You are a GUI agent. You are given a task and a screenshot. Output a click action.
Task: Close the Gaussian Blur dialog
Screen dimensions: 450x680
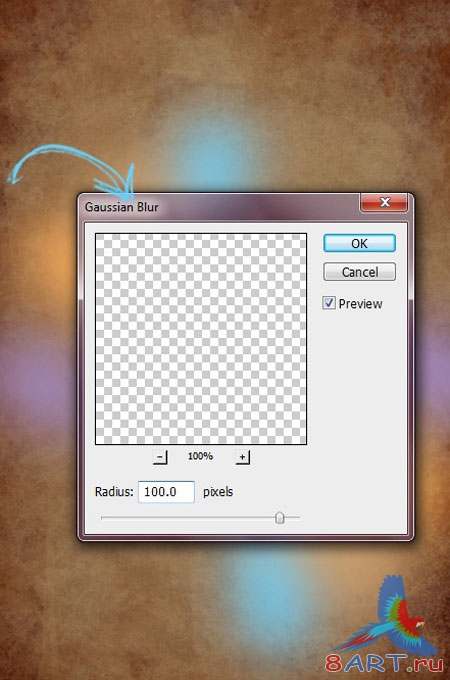pyautogui.click(x=384, y=202)
